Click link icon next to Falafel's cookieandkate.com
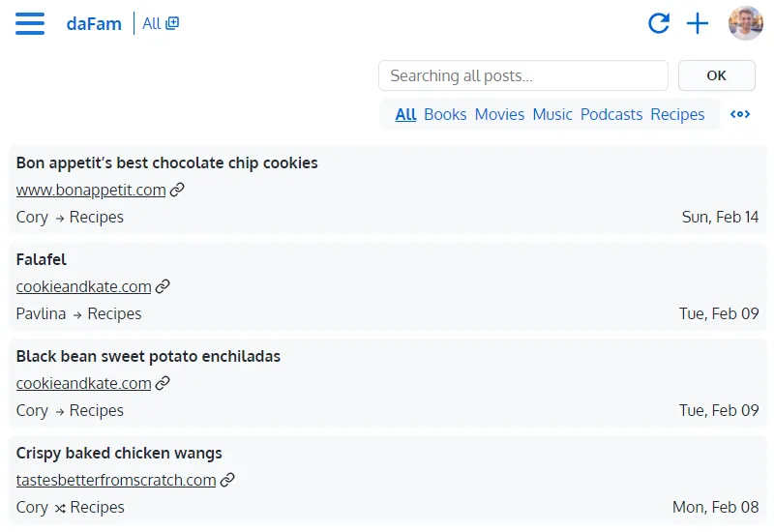 point(163,286)
